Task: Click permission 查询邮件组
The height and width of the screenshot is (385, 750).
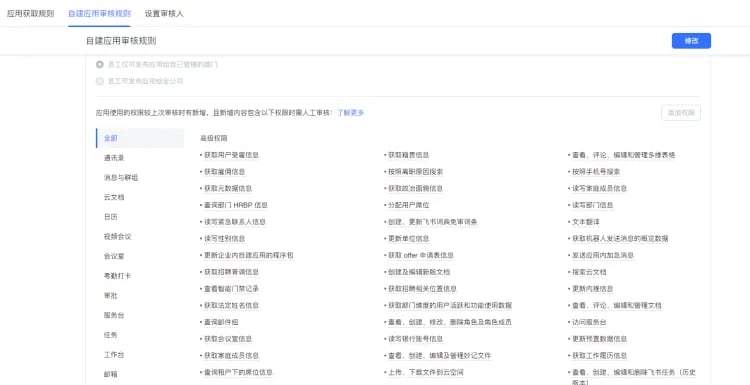Action: point(221,322)
